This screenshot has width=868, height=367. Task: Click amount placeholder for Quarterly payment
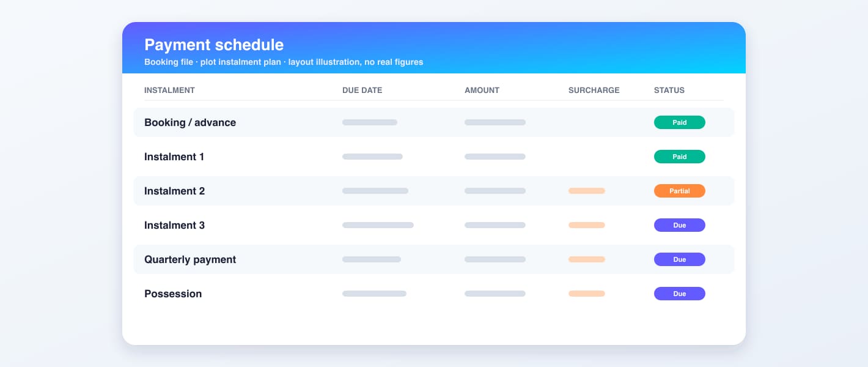point(495,259)
